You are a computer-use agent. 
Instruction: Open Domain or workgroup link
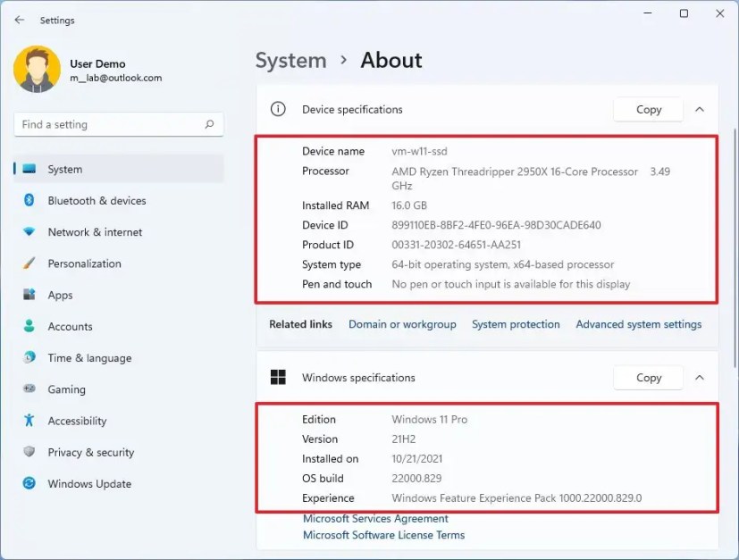(x=402, y=324)
